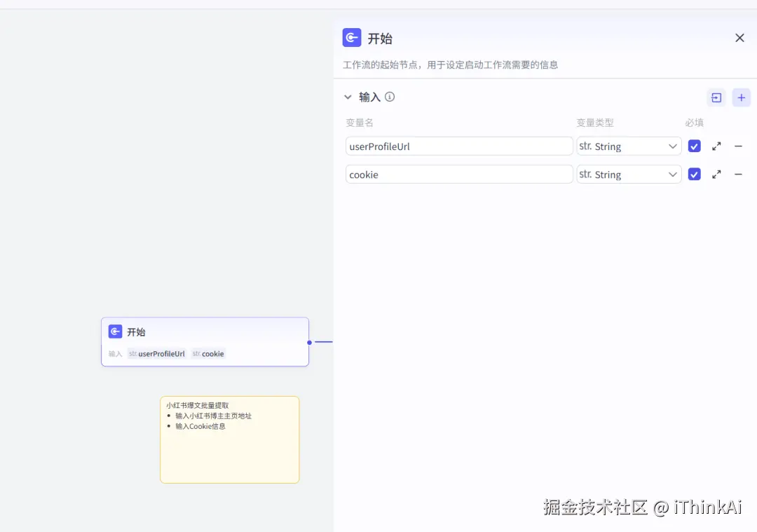
Task: Click the 开始 node icon on canvas
Action: [x=115, y=332]
